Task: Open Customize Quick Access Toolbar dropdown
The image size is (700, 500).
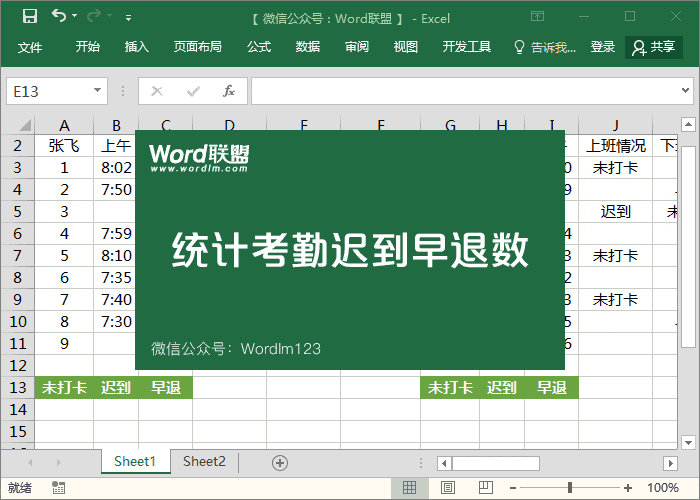Action: coord(128,18)
